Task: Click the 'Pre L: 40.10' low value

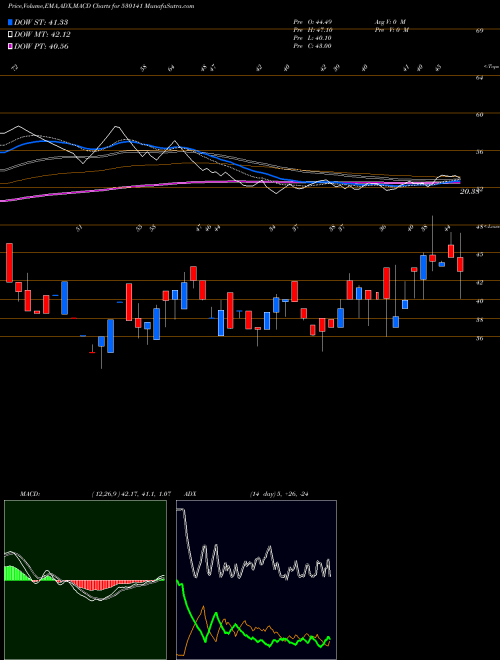Action: click(312, 38)
